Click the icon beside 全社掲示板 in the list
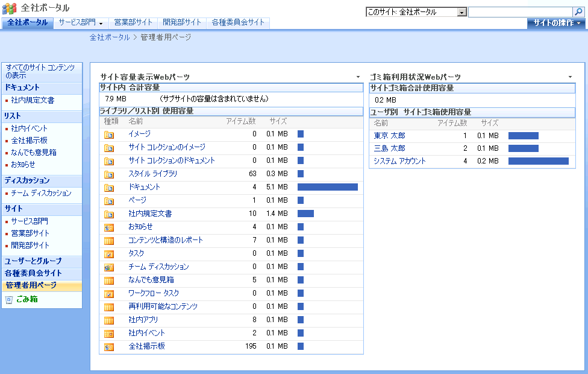Viewport: 588px width, 374px height. coord(109,346)
